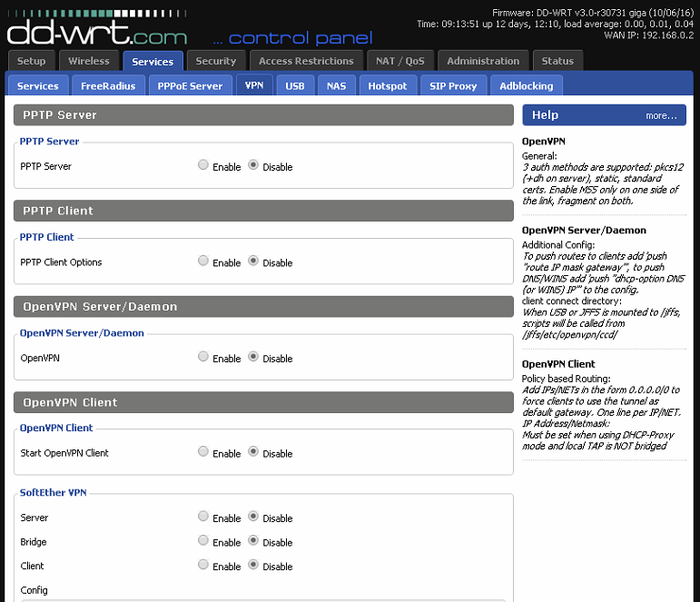Open the Services sub-tab
The height and width of the screenshot is (602, 700).
(x=38, y=86)
